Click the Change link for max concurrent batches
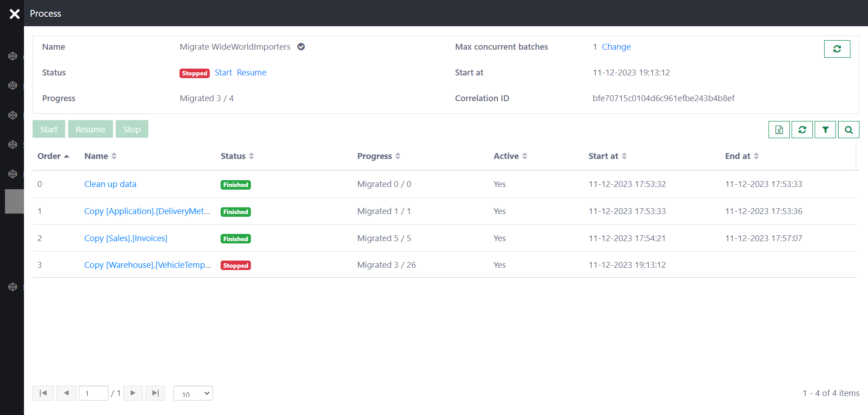 tap(616, 47)
